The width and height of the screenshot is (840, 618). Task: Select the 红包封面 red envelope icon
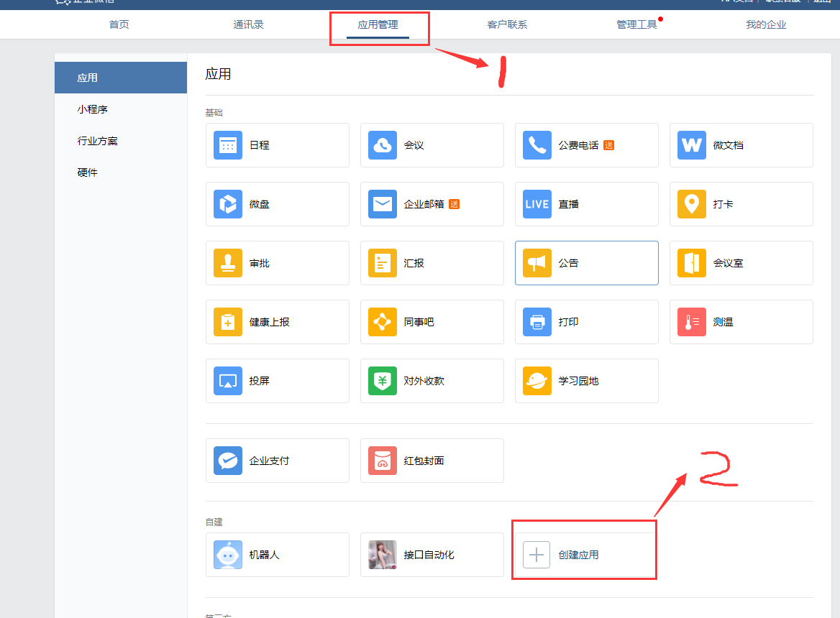[x=383, y=461]
